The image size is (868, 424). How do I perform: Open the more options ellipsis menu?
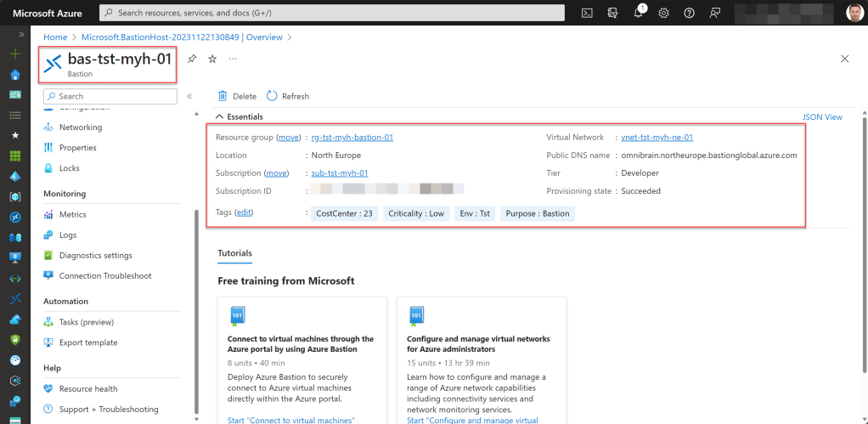click(233, 59)
